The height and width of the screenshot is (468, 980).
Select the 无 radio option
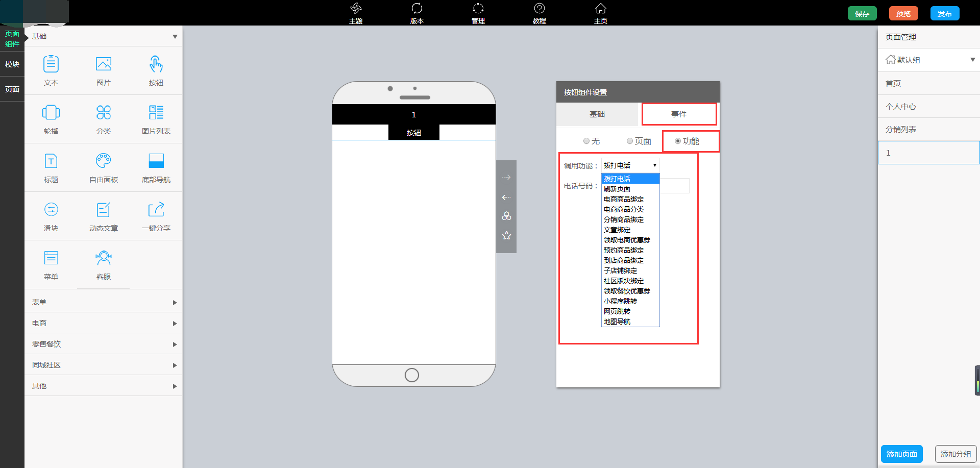pyautogui.click(x=586, y=141)
